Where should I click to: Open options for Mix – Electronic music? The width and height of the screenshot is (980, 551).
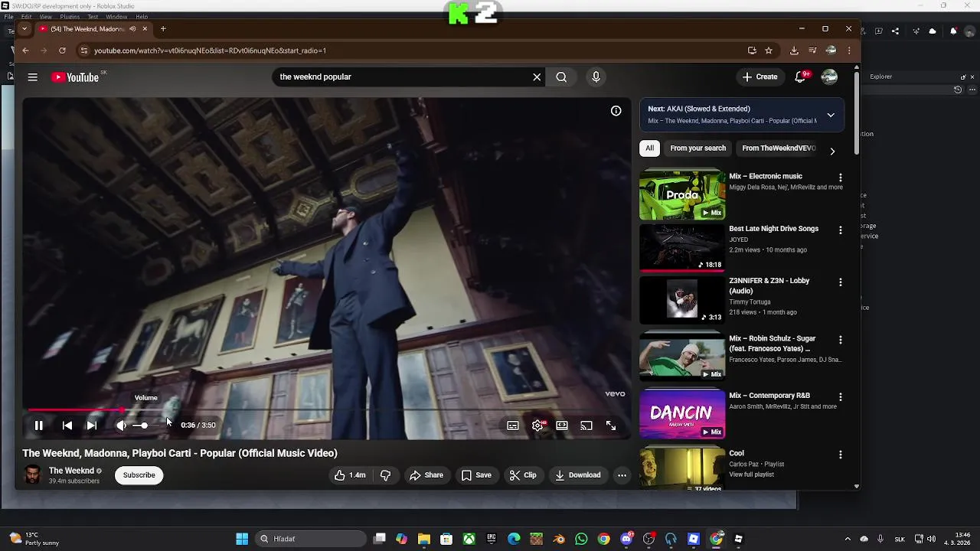click(x=840, y=178)
